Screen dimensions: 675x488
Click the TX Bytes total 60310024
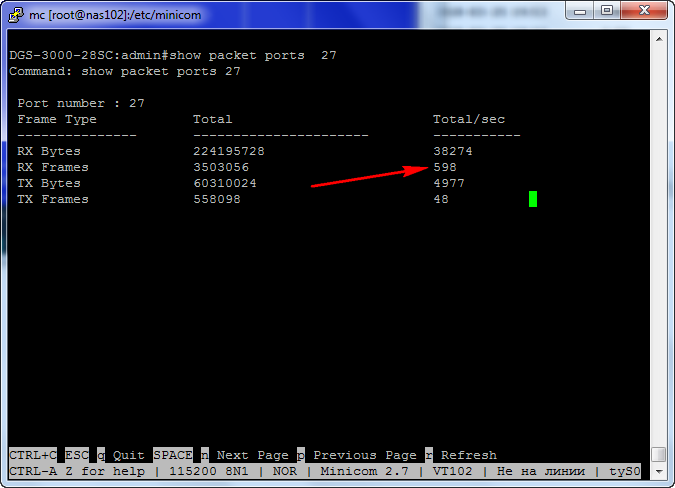225,183
